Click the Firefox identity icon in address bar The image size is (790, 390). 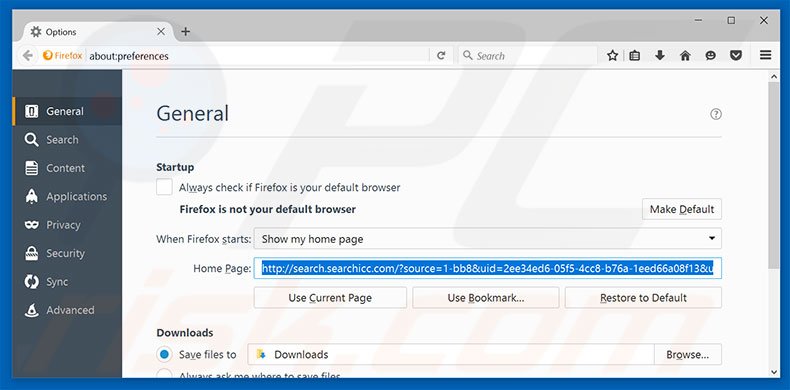[48, 55]
